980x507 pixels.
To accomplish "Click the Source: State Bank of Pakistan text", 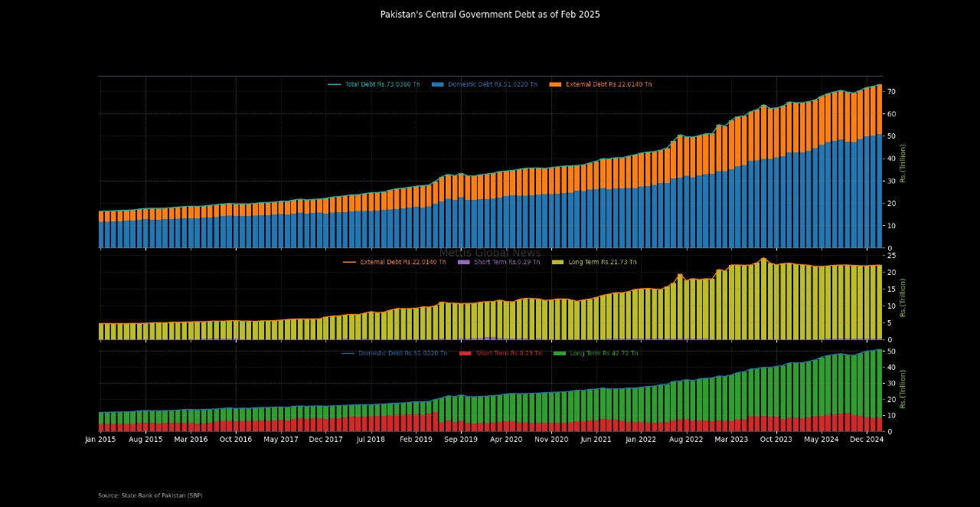I will [x=150, y=496].
